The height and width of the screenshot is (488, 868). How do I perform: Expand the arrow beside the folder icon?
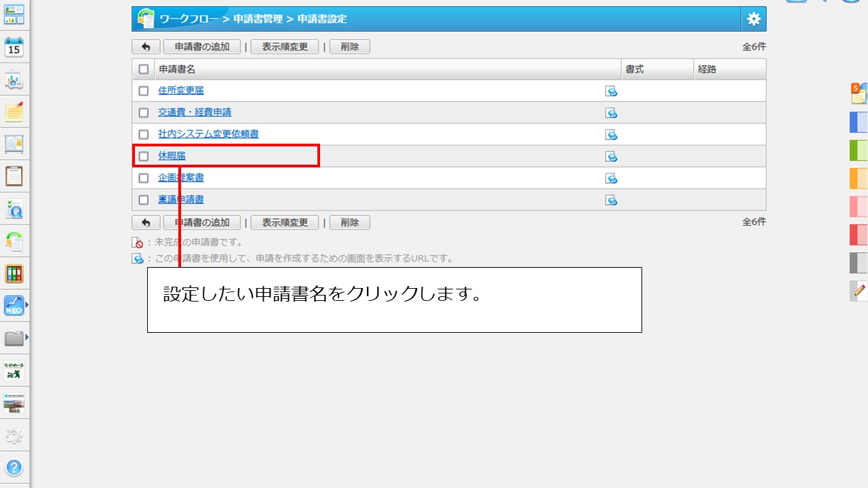[x=27, y=338]
